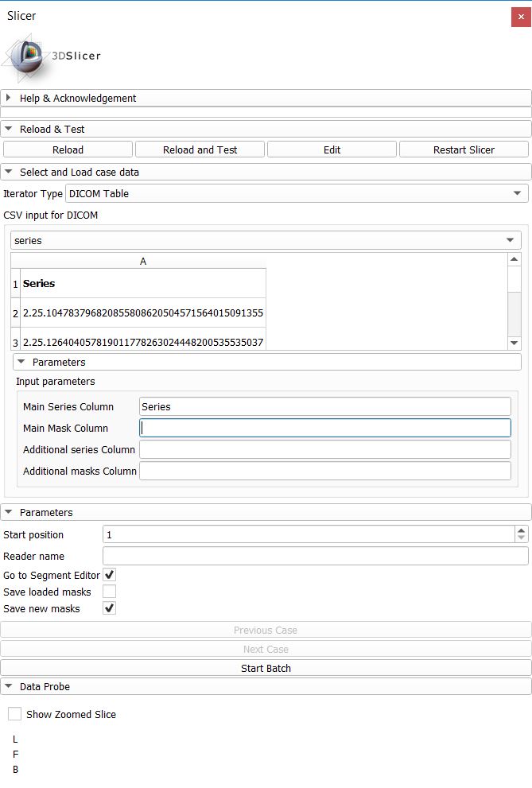Enable the Show Zoomed Slice checkbox
Viewport: 532px width, 788px height.
(x=14, y=713)
